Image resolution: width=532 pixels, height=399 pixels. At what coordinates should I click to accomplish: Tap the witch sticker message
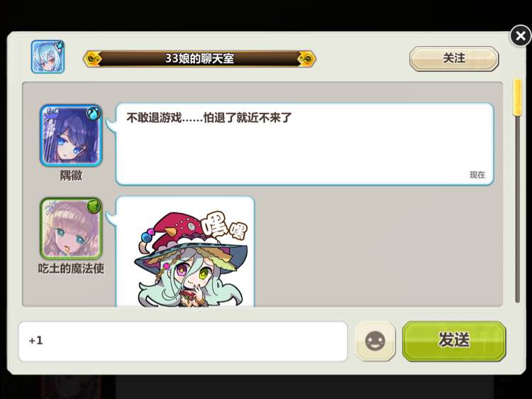click(185, 251)
